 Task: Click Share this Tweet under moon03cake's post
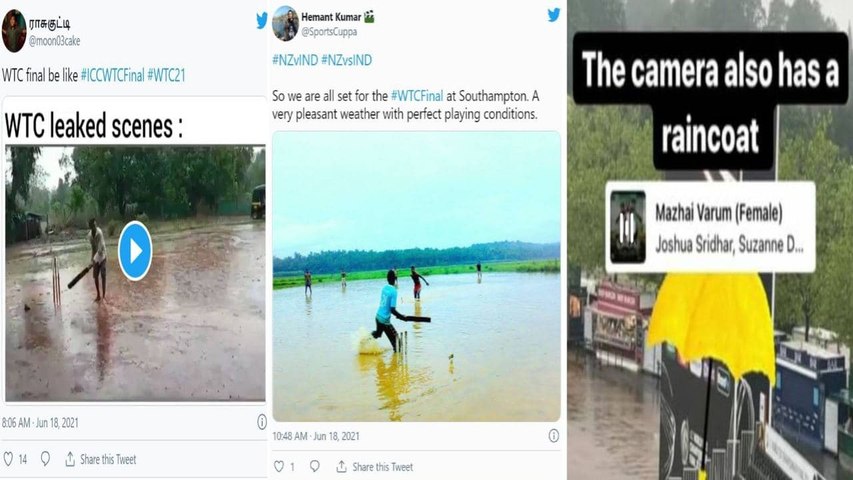(x=101, y=459)
